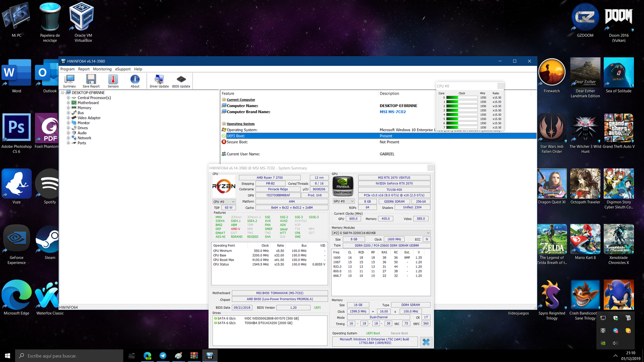Open the Report menu

click(x=84, y=69)
